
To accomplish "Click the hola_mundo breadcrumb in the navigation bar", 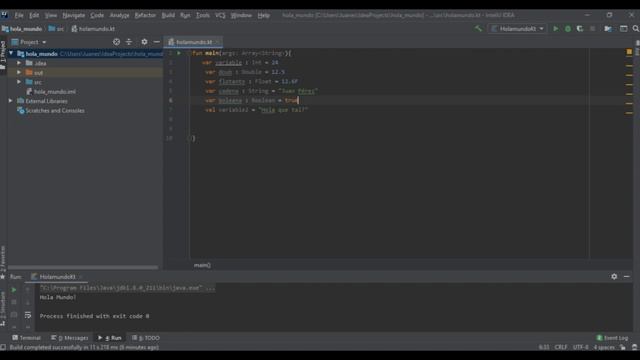I will coord(22,29).
